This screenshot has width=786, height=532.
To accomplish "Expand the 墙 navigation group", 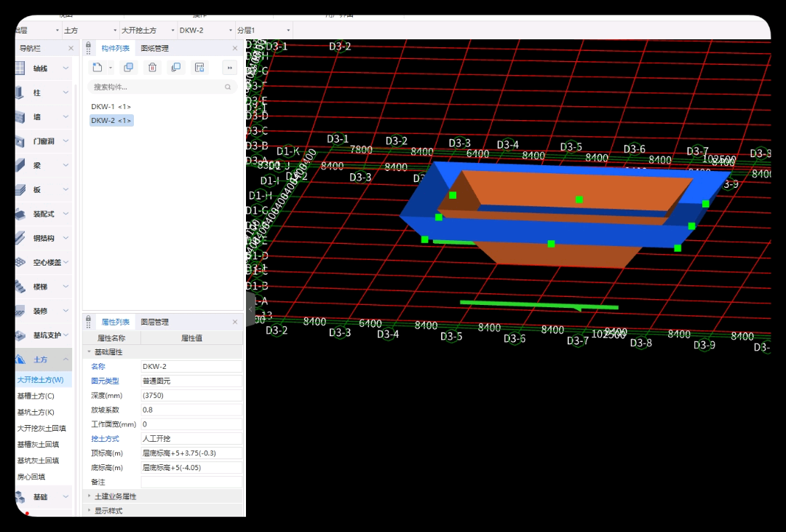I will (65, 117).
